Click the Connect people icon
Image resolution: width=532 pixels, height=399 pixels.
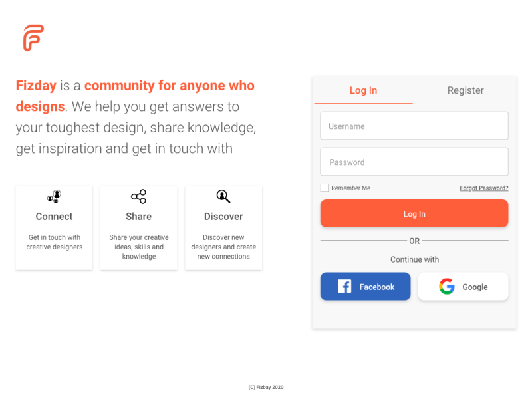point(54,196)
